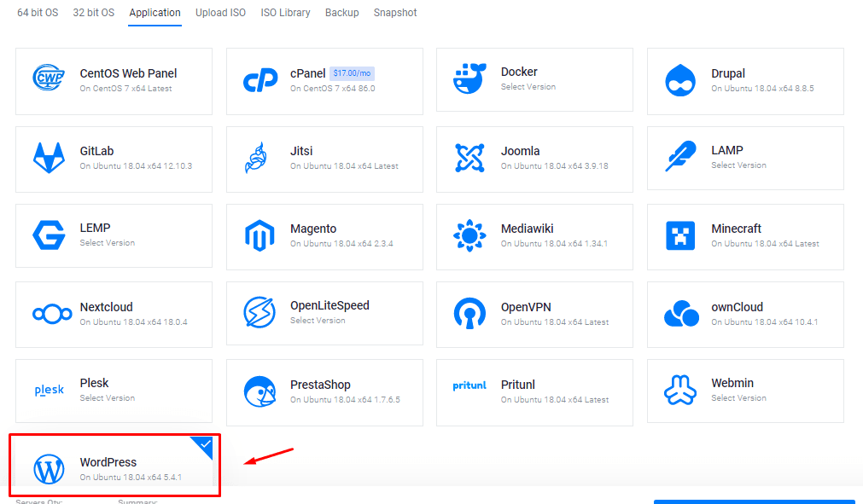Expand OpenLiteSpeed Select Version option
863x504 pixels.
[318, 321]
